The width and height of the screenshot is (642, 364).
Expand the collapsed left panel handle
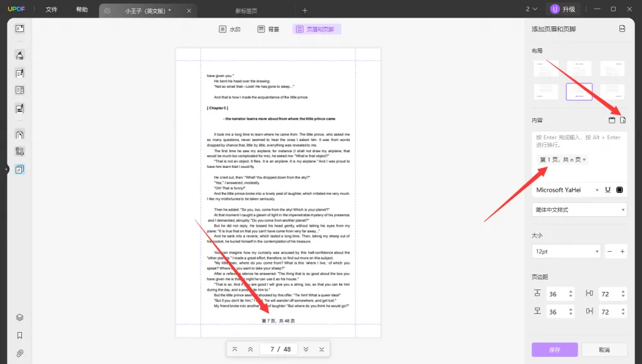[7, 169]
